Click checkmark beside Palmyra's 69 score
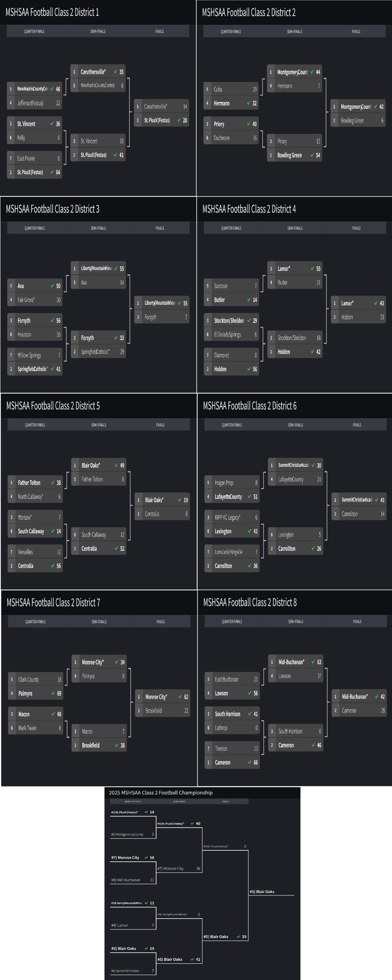Viewport: 392px width, 980px height. [53, 693]
